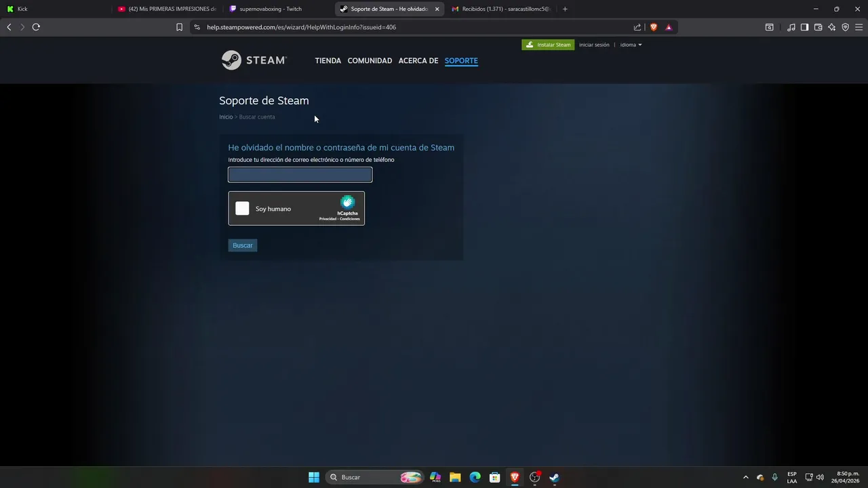The image size is (868, 488).
Task: Click the browser address bar URL
Action: coord(301,27)
